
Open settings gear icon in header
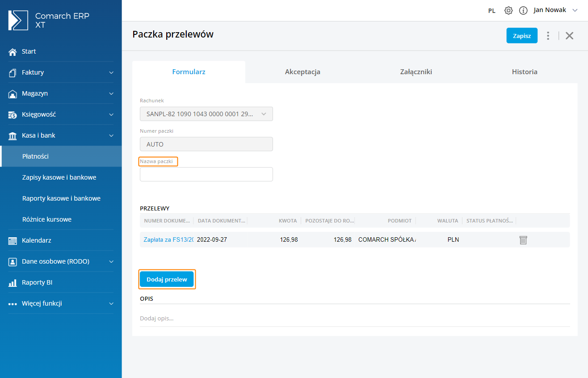point(508,10)
